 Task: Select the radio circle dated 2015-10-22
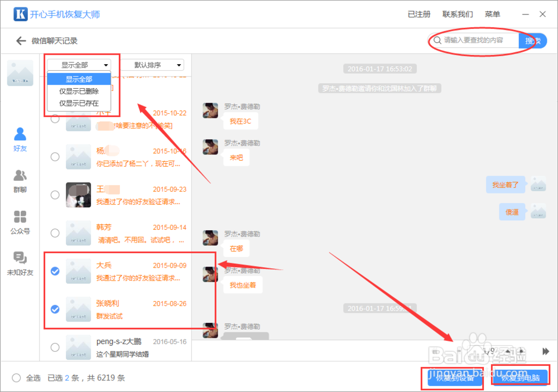55,119
